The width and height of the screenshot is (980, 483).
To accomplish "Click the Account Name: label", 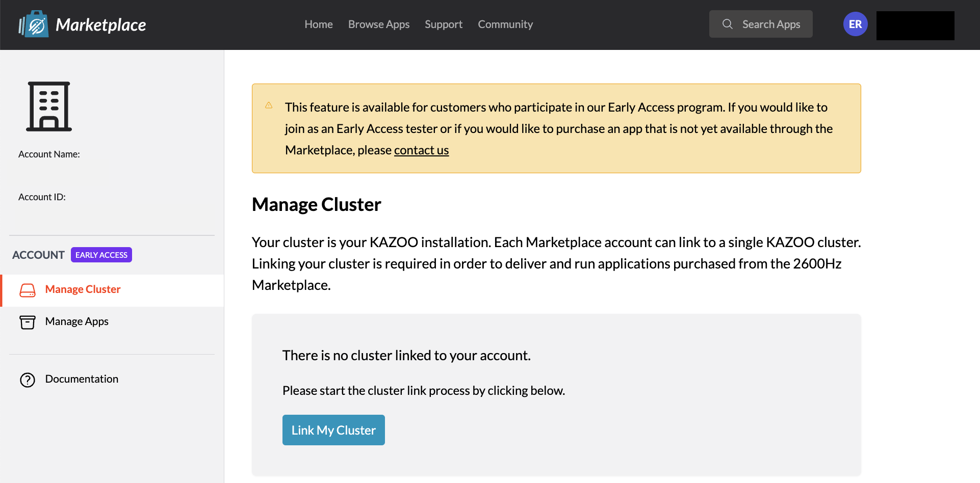I will coord(49,154).
